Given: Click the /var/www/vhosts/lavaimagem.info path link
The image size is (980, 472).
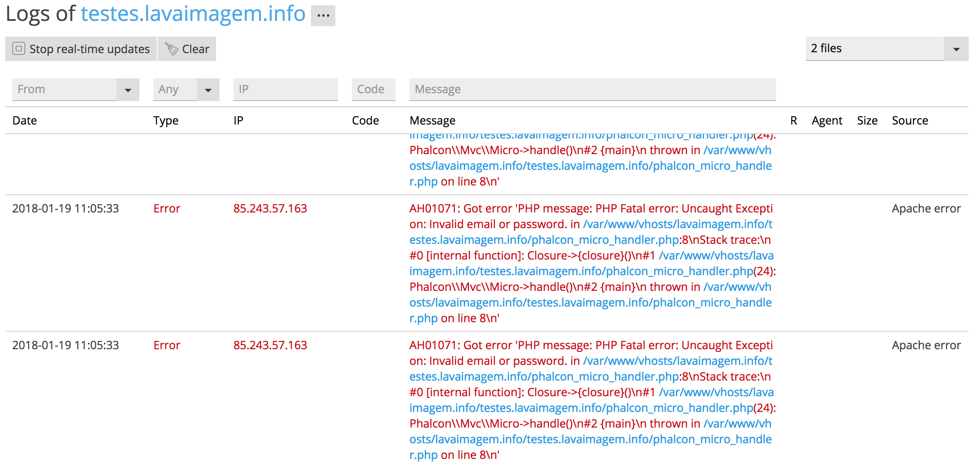Looking at the screenshot, I should click(x=677, y=224).
